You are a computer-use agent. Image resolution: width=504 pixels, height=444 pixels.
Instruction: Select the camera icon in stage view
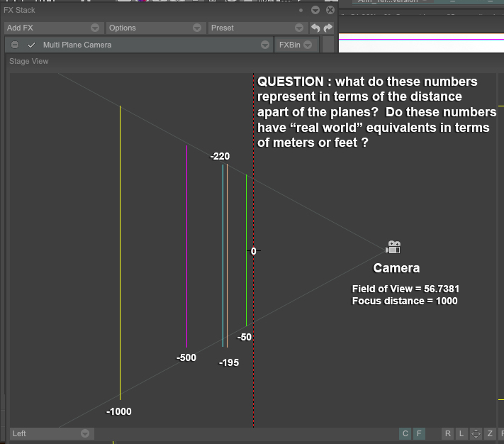pos(393,248)
